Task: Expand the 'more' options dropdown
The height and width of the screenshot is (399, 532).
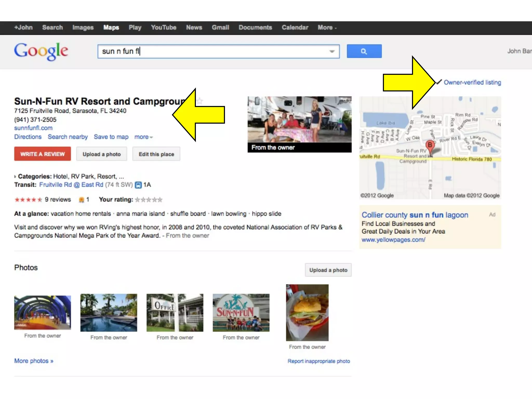Action: (143, 137)
